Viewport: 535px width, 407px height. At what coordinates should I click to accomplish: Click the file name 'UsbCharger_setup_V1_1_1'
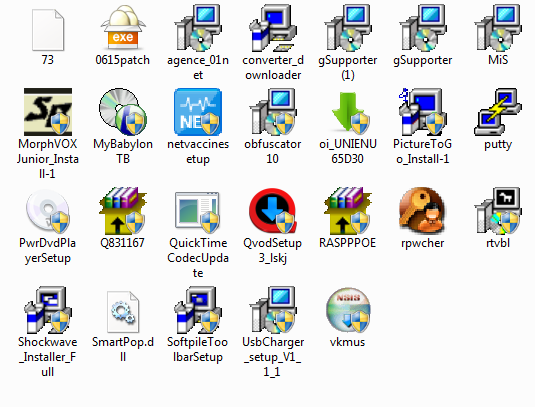pyautogui.click(x=273, y=357)
